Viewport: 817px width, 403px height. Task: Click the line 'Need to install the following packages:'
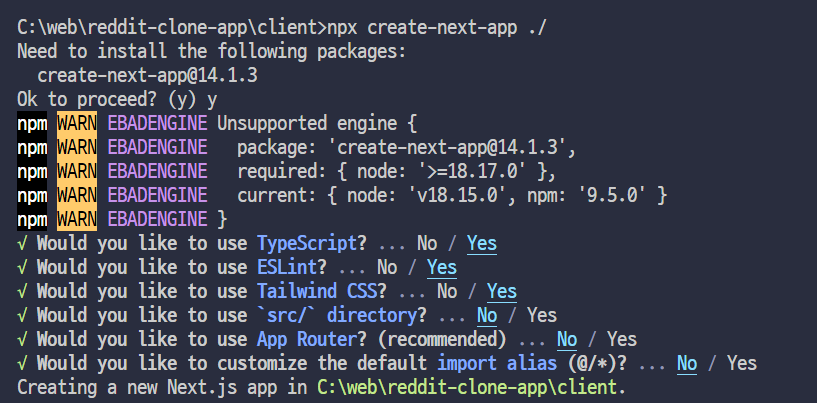[x=211, y=52]
